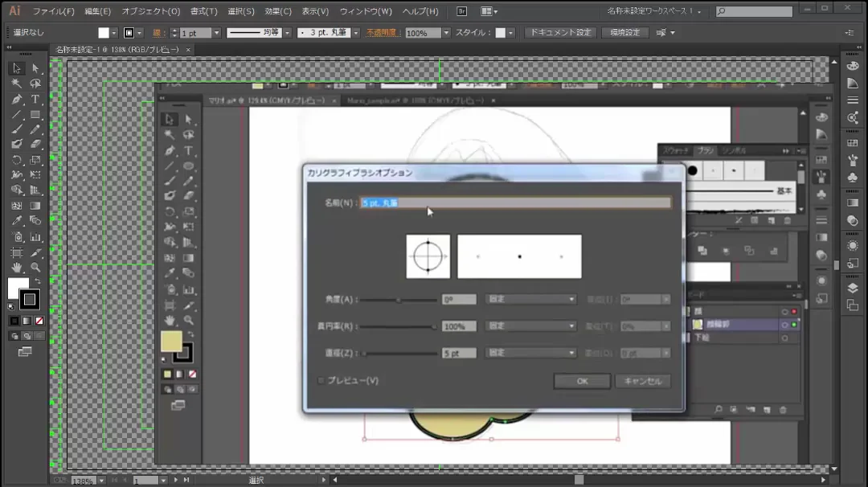Select the Artboard tool in outer toolbar
The height and width of the screenshot is (487, 868).
tap(17, 252)
